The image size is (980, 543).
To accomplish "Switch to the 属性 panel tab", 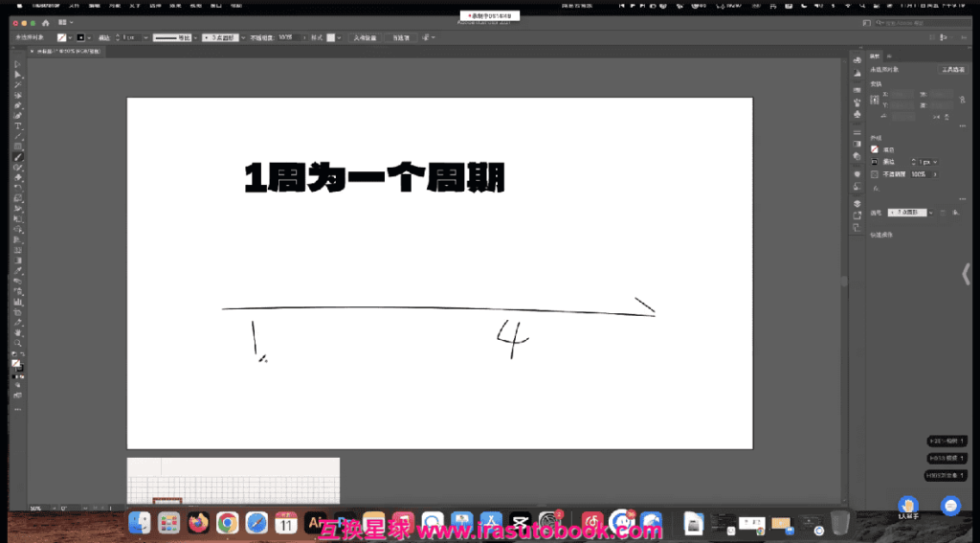I will (x=875, y=56).
